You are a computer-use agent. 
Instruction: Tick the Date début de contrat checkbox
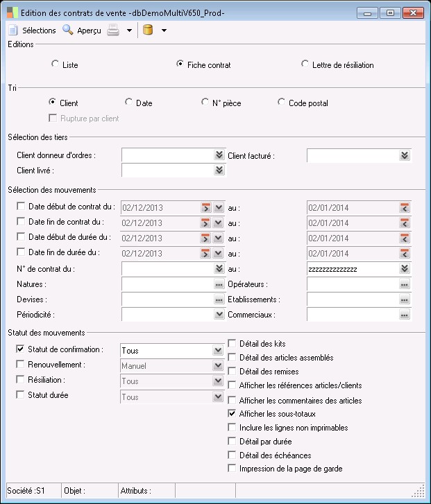[x=20, y=207]
